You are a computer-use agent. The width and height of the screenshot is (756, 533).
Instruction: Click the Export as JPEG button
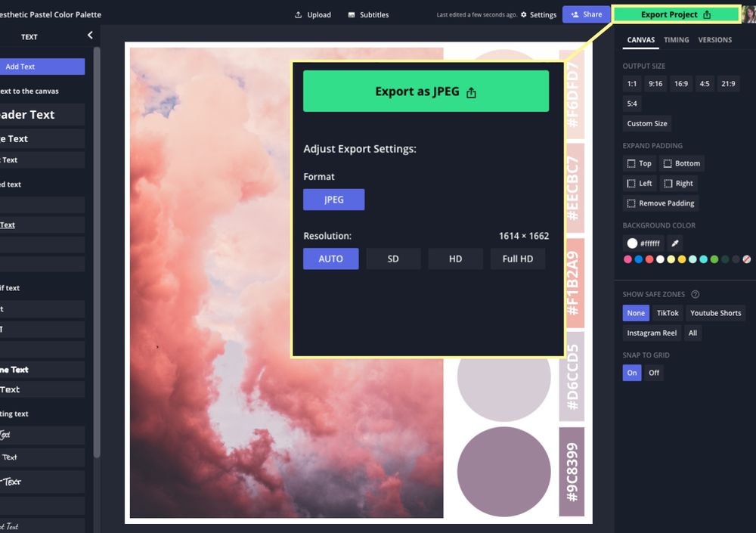tap(426, 91)
